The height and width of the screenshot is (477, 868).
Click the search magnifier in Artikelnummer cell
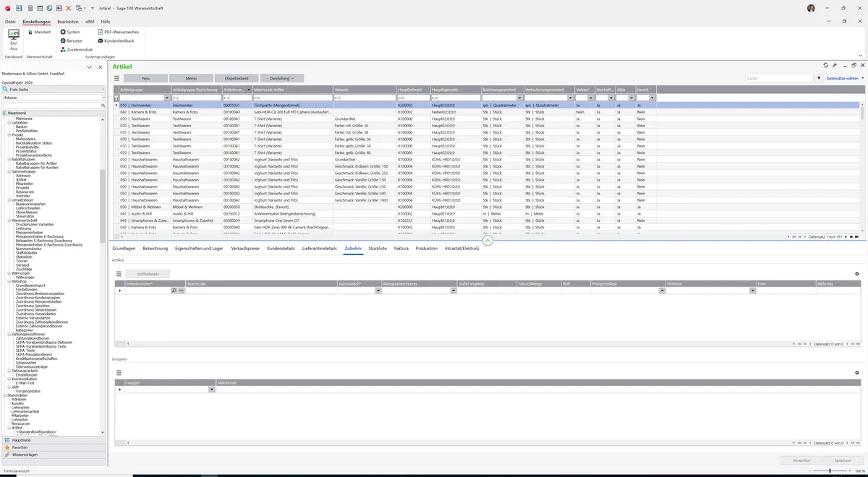pos(174,291)
